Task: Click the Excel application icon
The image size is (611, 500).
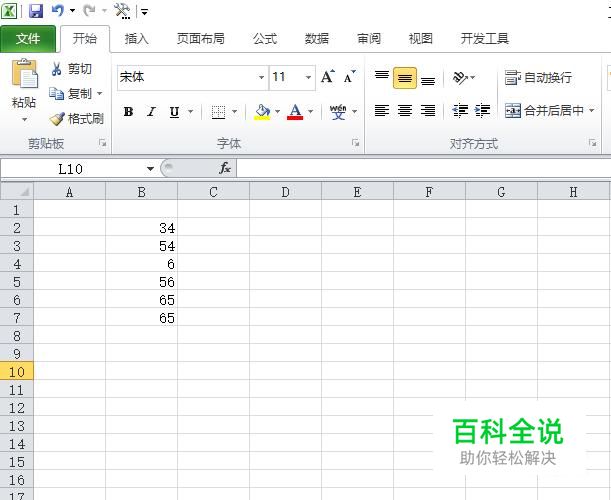Action: (9, 11)
